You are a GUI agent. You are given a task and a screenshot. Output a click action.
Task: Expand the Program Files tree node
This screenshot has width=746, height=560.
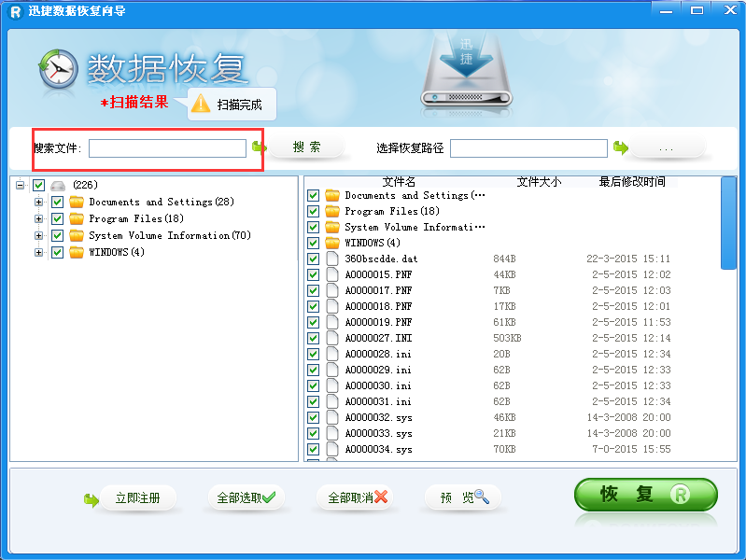(x=38, y=218)
